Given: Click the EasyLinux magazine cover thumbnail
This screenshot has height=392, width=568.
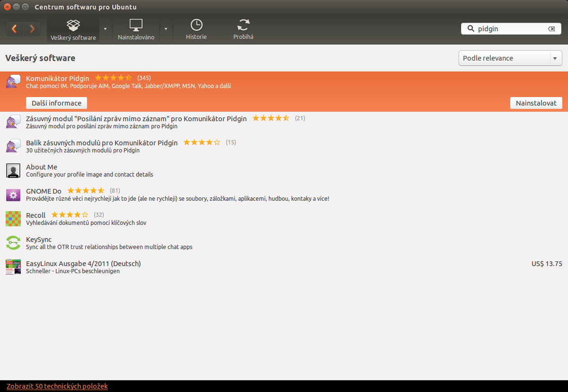Looking at the screenshot, I should click(13, 267).
